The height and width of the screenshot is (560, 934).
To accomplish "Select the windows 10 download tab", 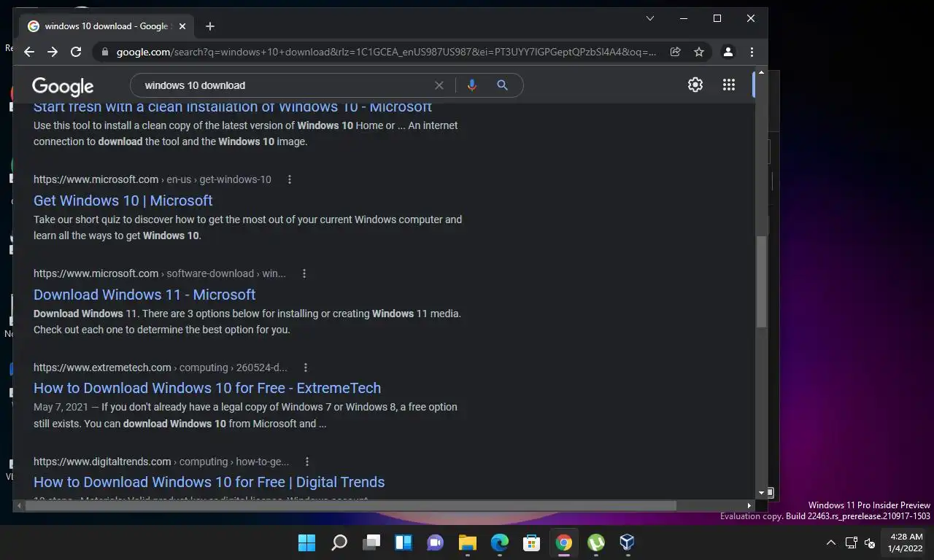I will pos(107,26).
